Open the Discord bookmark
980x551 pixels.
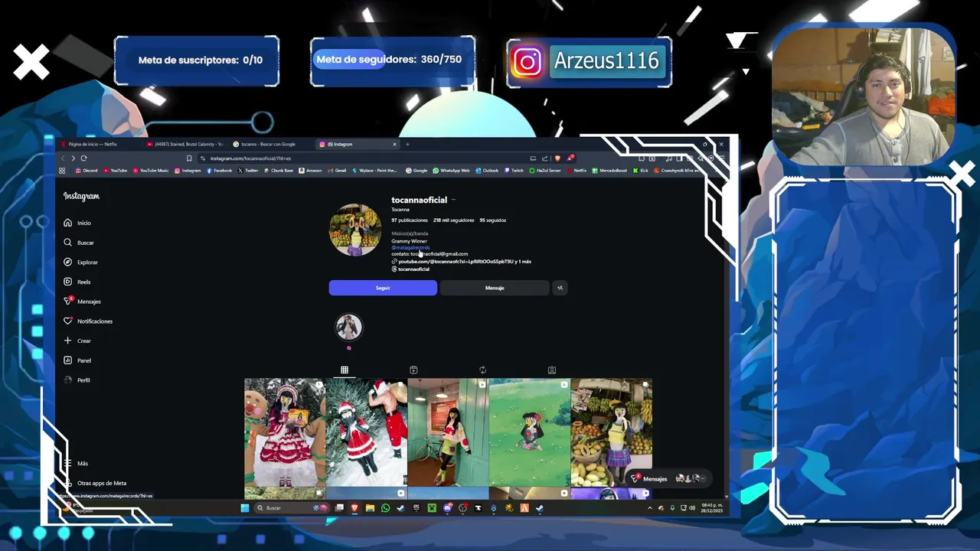pyautogui.click(x=87, y=171)
